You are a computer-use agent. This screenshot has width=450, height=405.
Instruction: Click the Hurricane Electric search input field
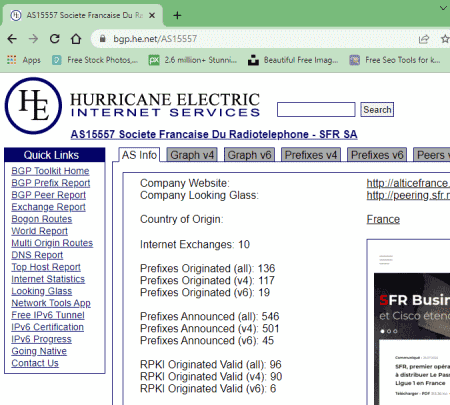click(x=316, y=110)
